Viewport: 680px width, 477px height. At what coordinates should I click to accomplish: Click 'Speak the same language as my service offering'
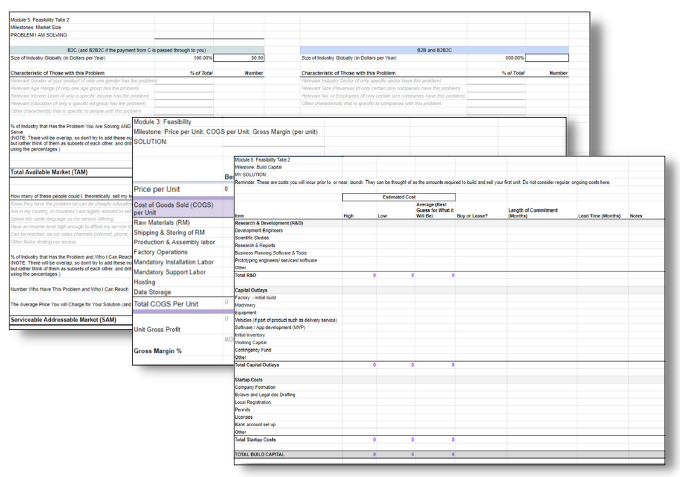click(62, 219)
